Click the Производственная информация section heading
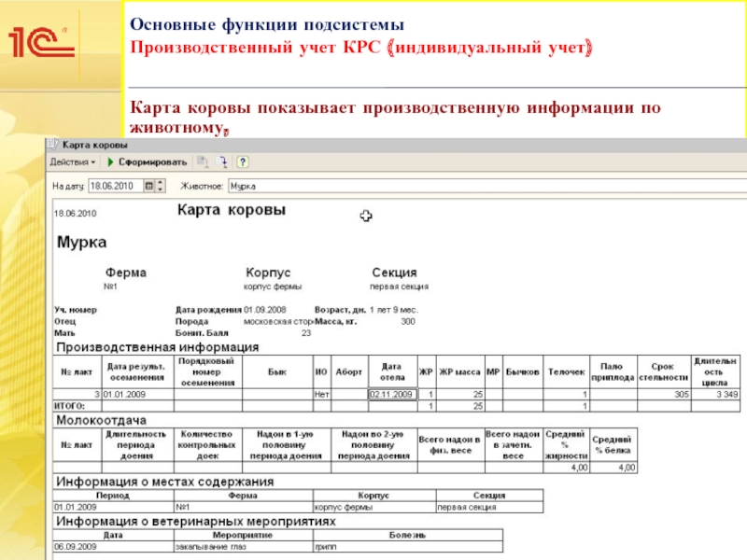 (x=157, y=347)
